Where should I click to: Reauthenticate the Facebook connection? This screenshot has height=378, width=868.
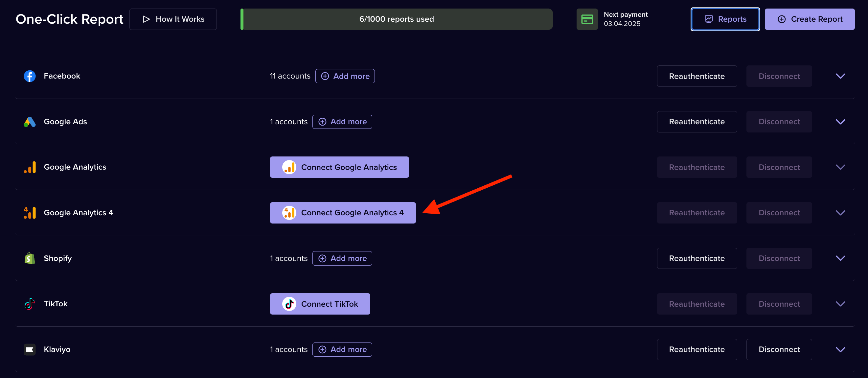point(697,76)
